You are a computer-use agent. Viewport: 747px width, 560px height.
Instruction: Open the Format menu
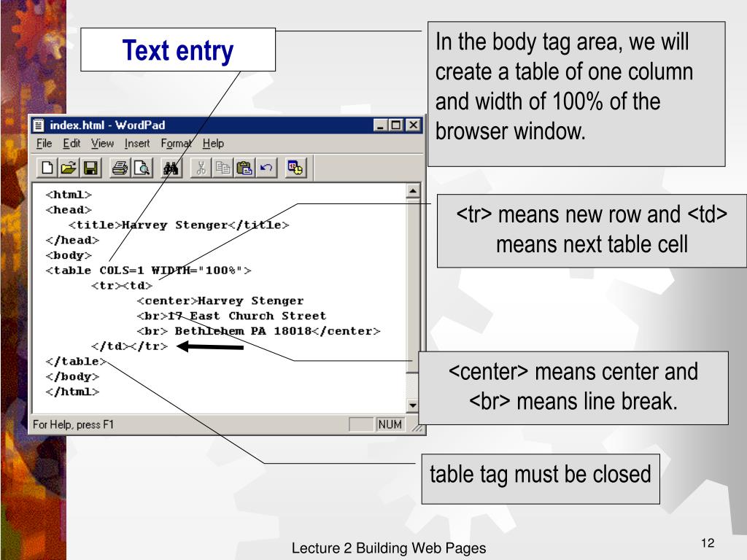tap(176, 144)
